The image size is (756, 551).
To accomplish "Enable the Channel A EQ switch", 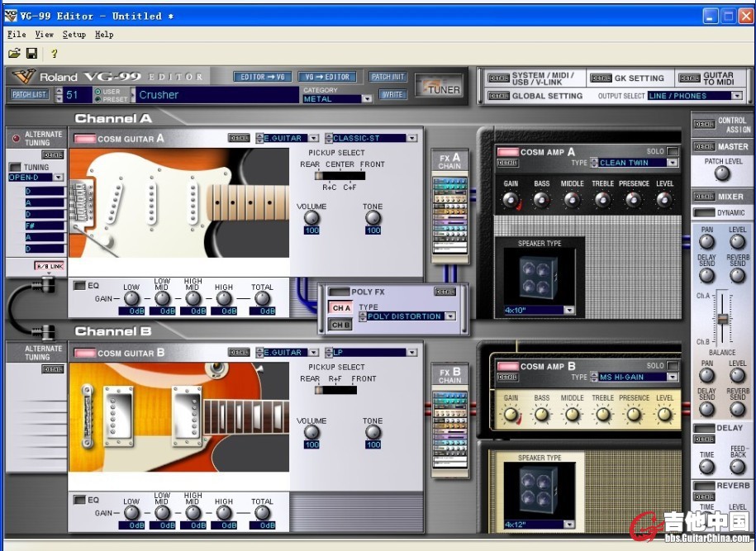I will pos(79,286).
